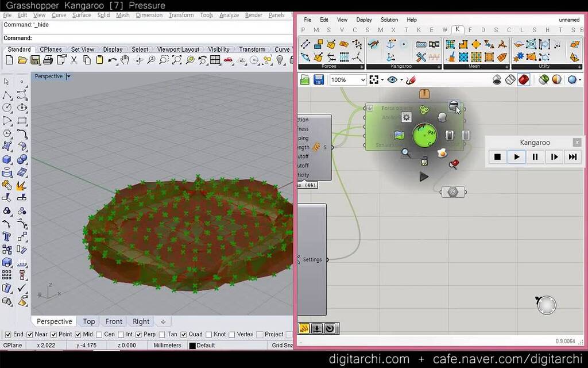Screen dimensions: 588x368
Task: Activate the Pan hand tool in Rhino
Action: pos(125,60)
